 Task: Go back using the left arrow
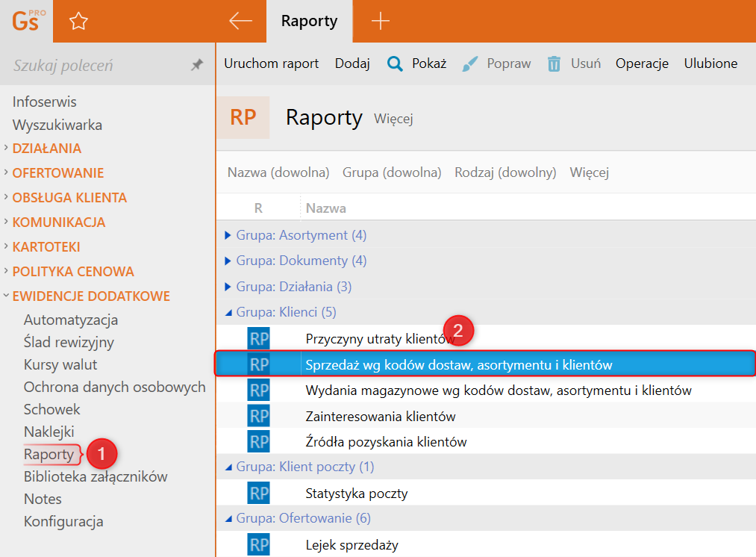pos(240,21)
